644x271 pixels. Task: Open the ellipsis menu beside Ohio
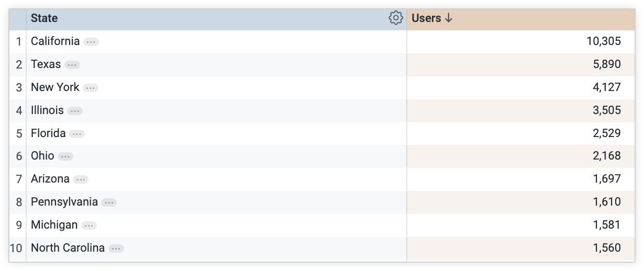[65, 156]
